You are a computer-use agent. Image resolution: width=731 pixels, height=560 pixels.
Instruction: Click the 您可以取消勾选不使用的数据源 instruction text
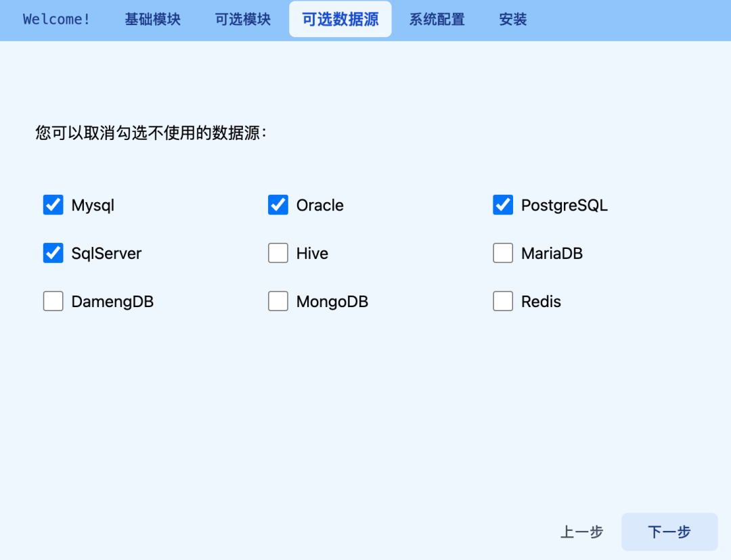pos(151,133)
